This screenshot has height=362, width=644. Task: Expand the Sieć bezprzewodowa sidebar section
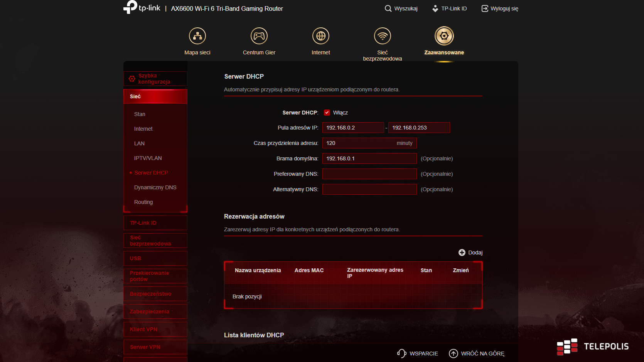point(155,241)
